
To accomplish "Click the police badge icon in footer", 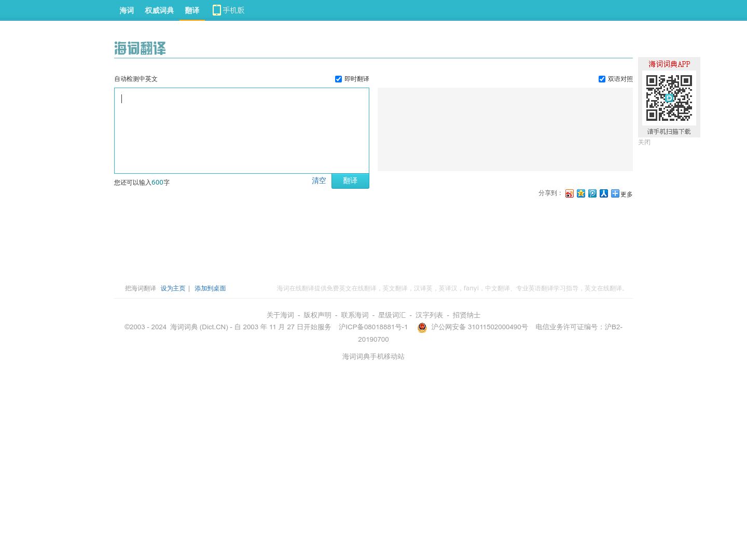I will tap(422, 328).
